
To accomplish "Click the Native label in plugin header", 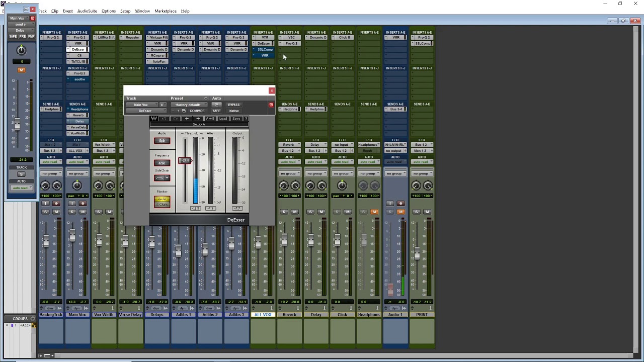I will pyautogui.click(x=234, y=111).
